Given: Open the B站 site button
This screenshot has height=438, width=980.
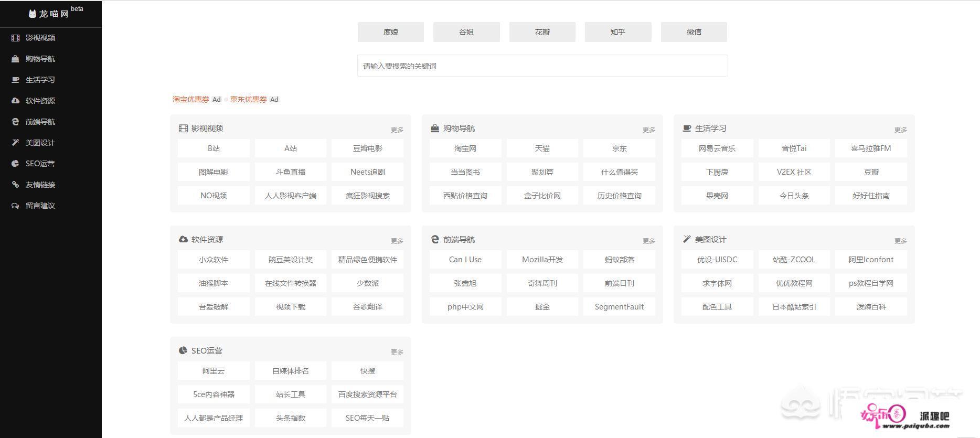Looking at the screenshot, I should (x=214, y=148).
